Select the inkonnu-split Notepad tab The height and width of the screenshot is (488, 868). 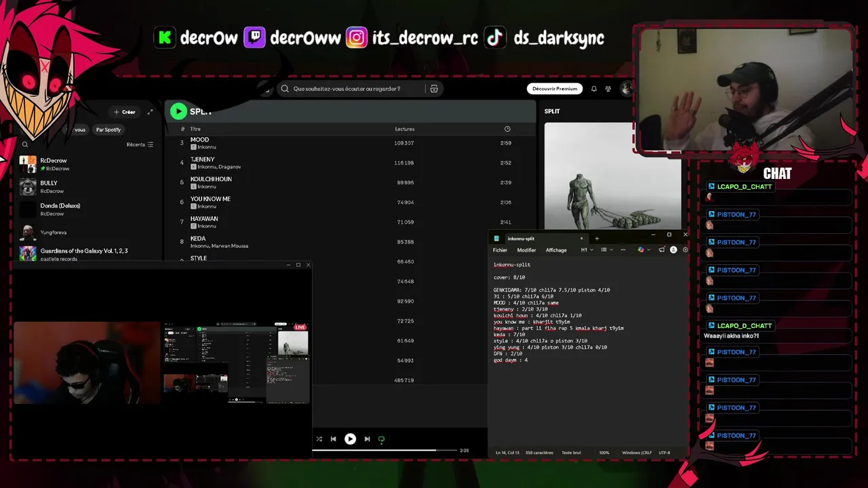pyautogui.click(x=539, y=239)
